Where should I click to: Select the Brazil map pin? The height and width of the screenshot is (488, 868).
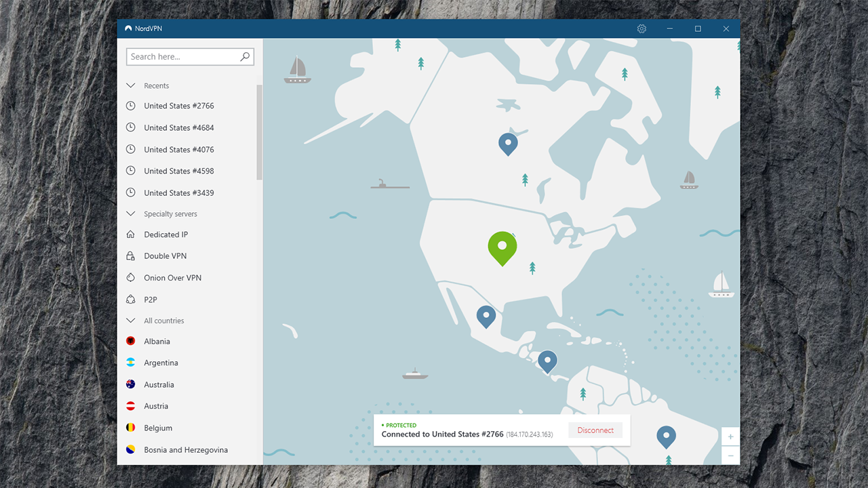tap(667, 436)
